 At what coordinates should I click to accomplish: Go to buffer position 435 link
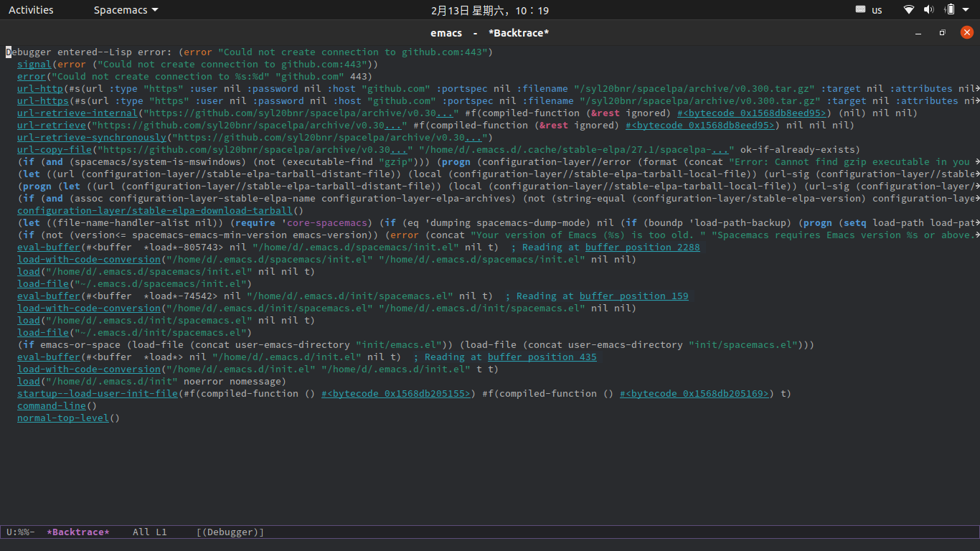pyautogui.click(x=542, y=357)
